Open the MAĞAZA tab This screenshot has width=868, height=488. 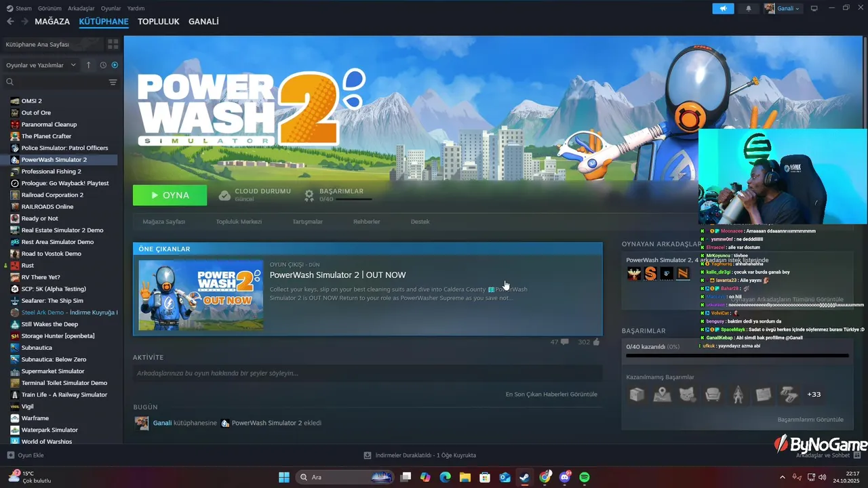point(52,22)
